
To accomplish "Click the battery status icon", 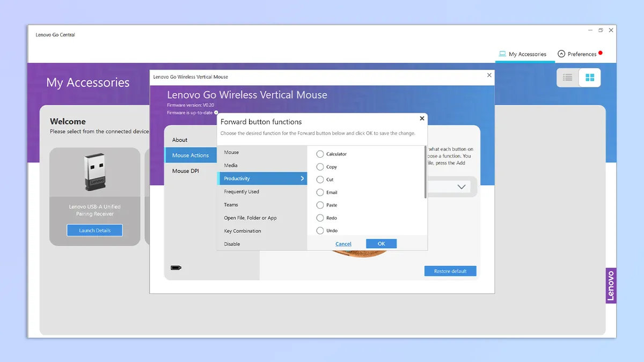I will [x=176, y=268].
